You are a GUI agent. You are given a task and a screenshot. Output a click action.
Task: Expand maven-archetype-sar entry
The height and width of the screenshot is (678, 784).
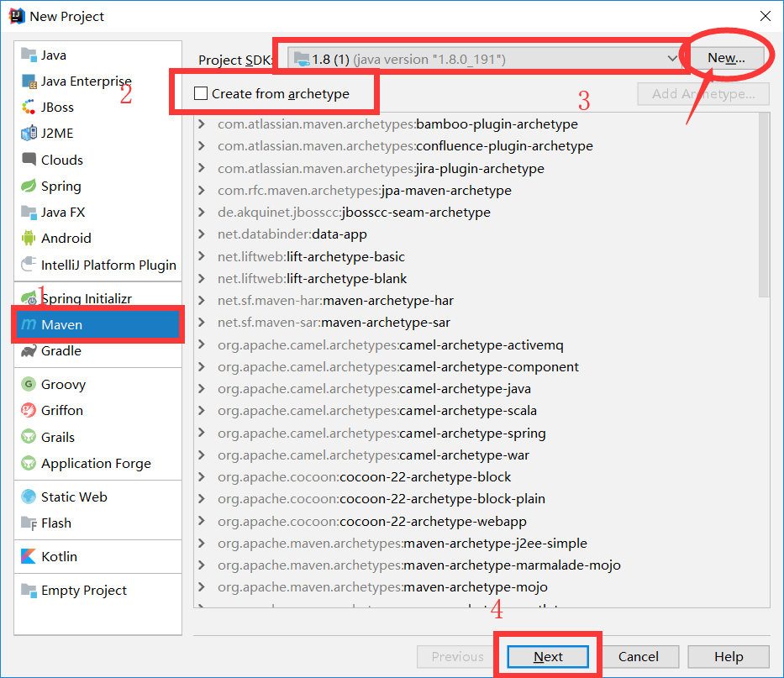pyautogui.click(x=202, y=323)
